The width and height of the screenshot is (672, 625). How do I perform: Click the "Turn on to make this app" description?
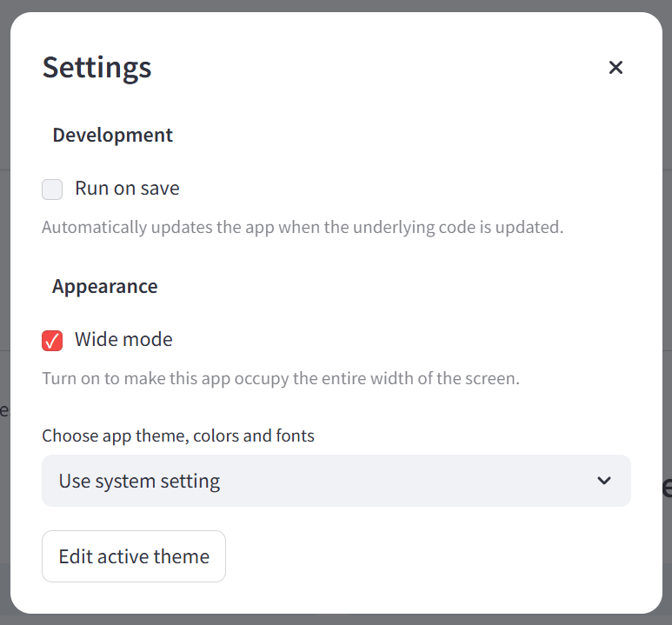pyautogui.click(x=280, y=379)
